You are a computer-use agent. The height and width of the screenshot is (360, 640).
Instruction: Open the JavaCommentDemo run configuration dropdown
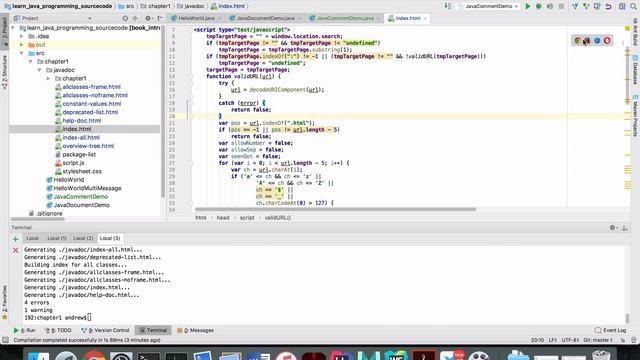[488, 6]
